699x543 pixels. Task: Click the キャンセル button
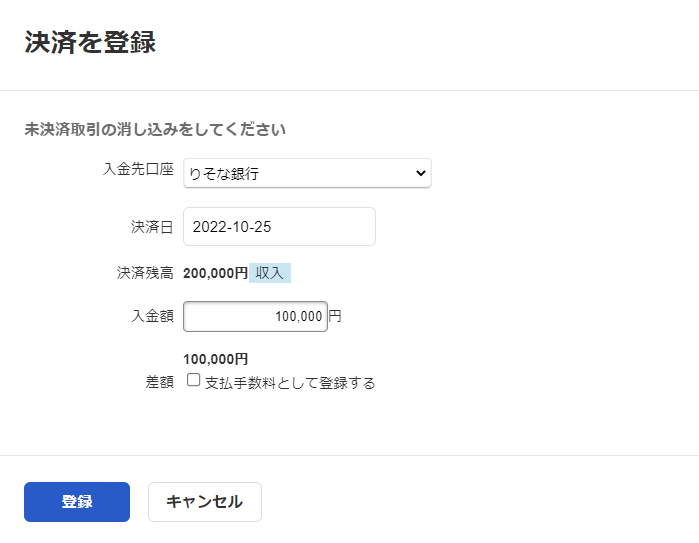[x=205, y=502]
